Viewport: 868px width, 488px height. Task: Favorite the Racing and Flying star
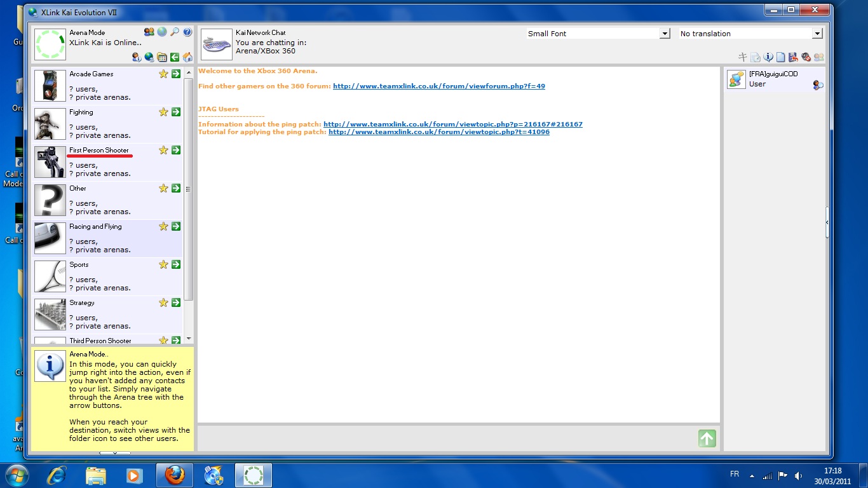(x=163, y=226)
